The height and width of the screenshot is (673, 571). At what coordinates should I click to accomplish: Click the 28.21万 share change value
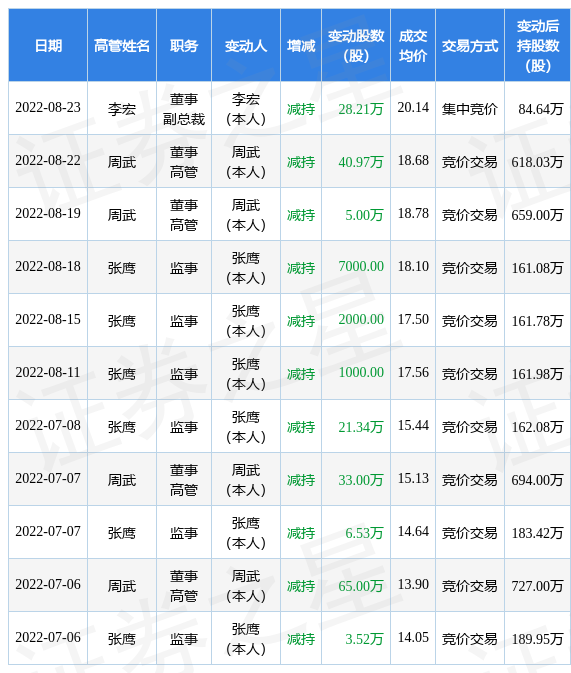(361, 109)
